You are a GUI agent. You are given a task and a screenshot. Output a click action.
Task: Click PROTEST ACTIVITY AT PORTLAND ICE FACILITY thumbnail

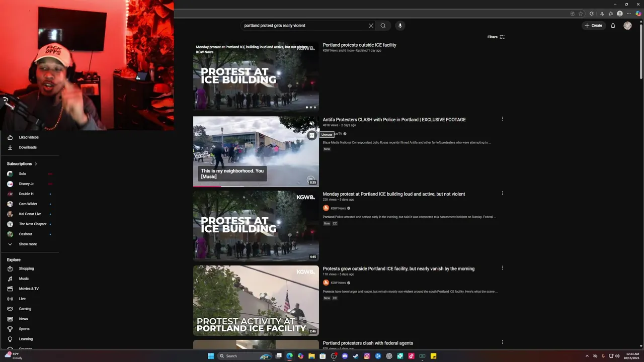(256, 300)
